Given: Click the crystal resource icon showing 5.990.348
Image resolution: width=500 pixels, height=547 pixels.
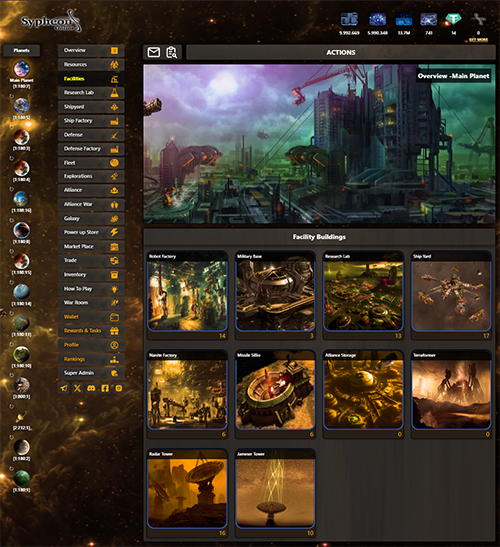Looking at the screenshot, I should point(378,20).
